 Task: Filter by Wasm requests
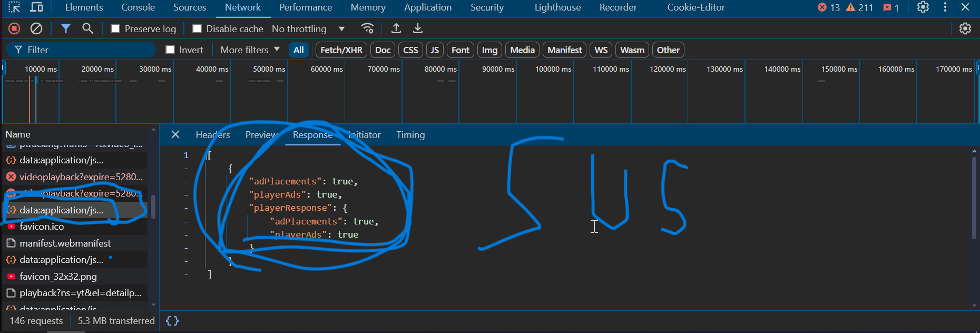pyautogui.click(x=632, y=50)
